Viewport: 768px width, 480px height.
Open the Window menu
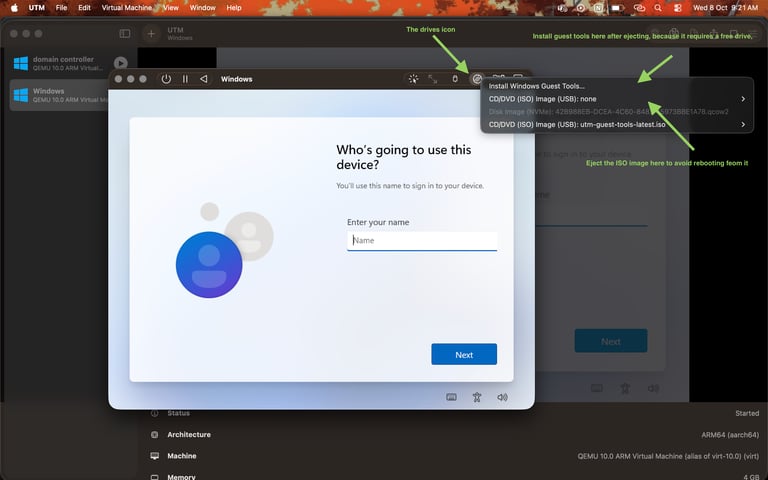(x=202, y=8)
